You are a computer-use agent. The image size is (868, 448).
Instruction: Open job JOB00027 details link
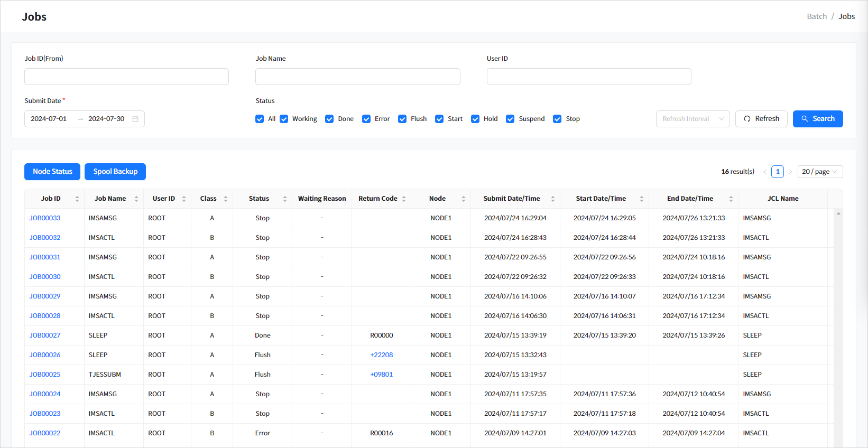[45, 335]
